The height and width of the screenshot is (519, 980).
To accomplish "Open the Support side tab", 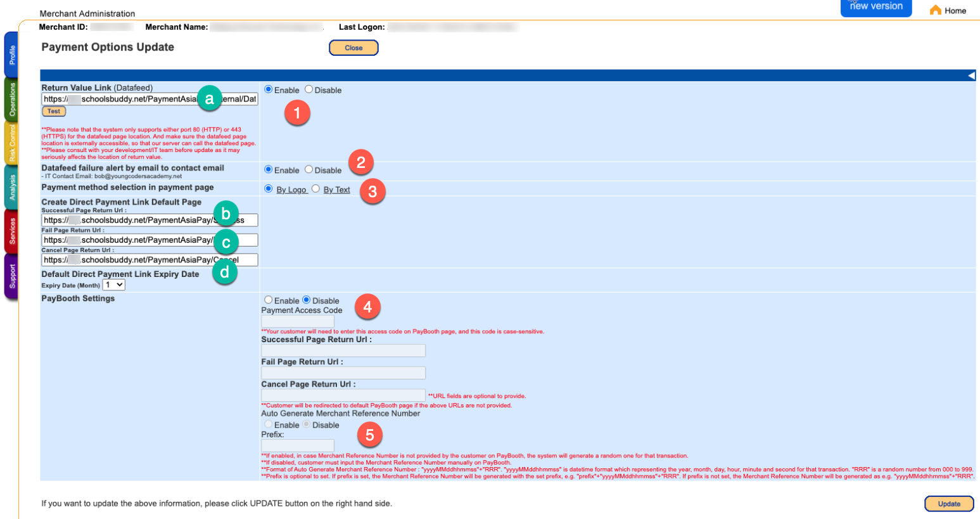I will point(12,276).
